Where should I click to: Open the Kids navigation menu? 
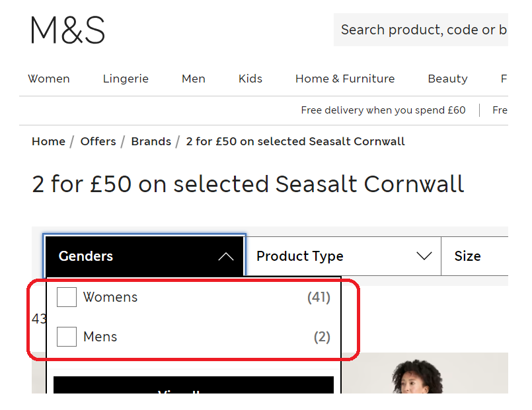point(250,79)
